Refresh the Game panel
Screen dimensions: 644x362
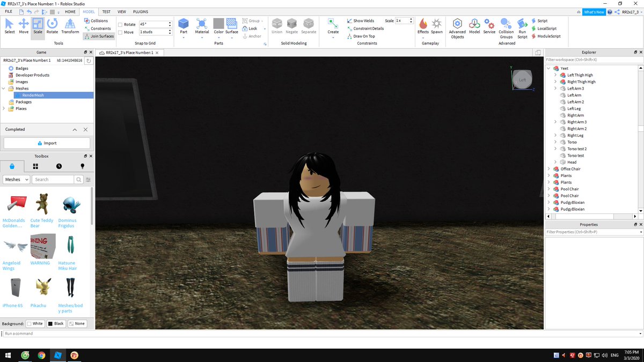click(x=89, y=61)
